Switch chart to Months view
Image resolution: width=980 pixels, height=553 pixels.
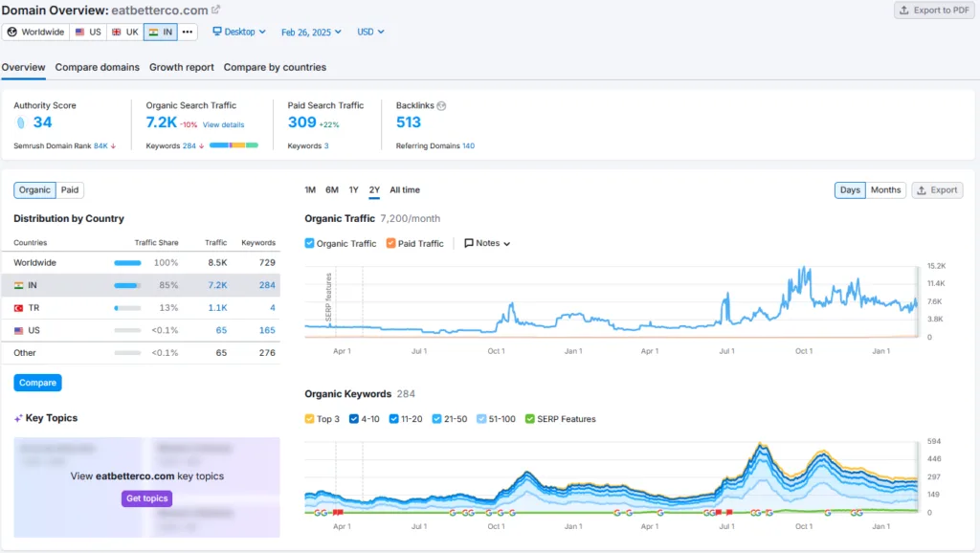pyautogui.click(x=885, y=190)
